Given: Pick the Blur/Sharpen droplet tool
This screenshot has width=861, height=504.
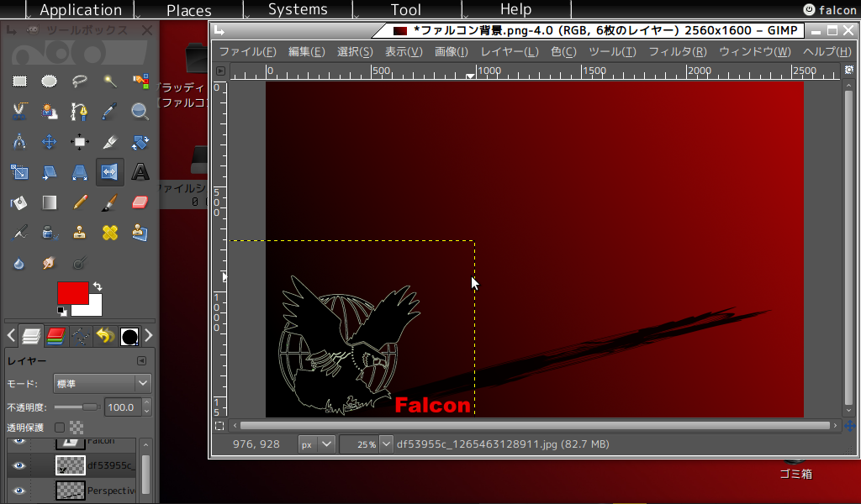Looking at the screenshot, I should click(x=19, y=263).
